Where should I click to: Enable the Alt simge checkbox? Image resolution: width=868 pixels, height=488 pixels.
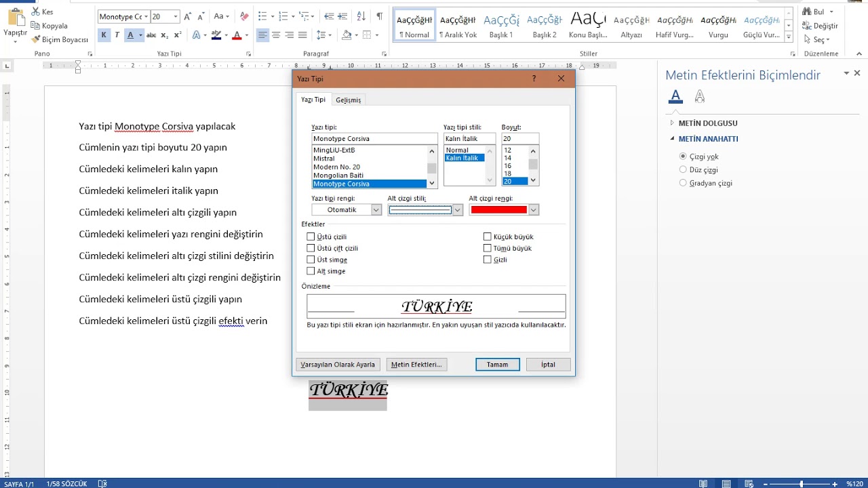[311, 271]
